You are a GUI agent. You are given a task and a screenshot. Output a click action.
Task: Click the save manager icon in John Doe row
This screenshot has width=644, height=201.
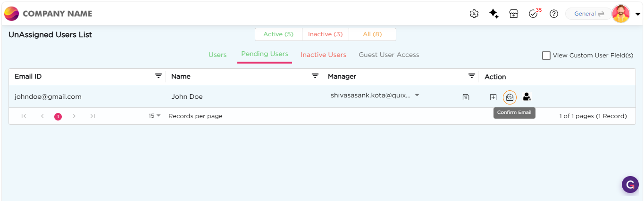(466, 97)
